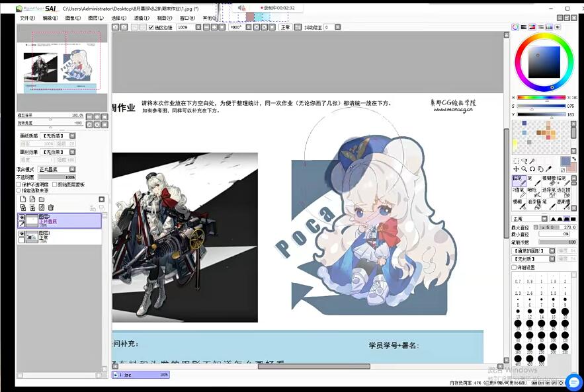Select the rectangular selection tool
This screenshot has width=584, height=392.
[516, 161]
